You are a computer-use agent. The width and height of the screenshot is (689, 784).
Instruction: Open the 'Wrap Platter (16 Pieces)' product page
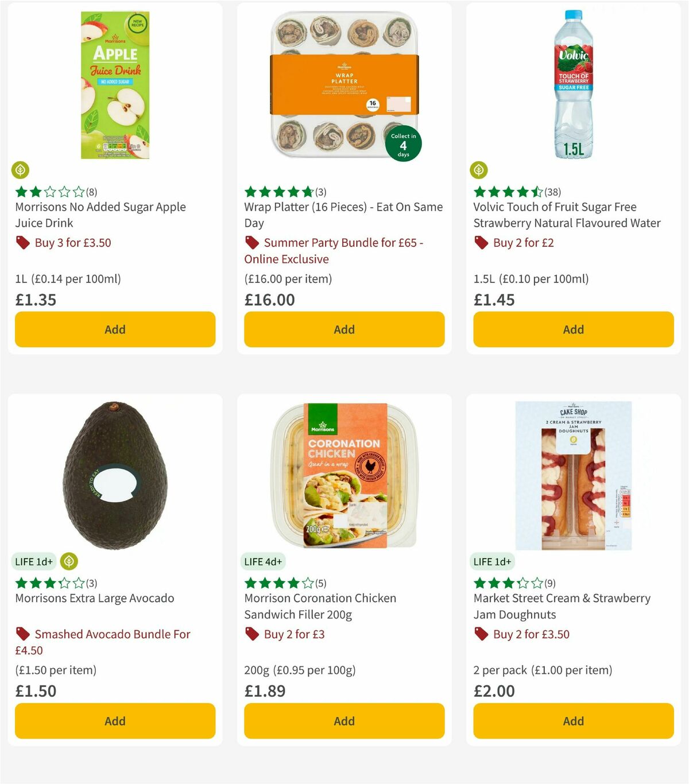pos(343,215)
